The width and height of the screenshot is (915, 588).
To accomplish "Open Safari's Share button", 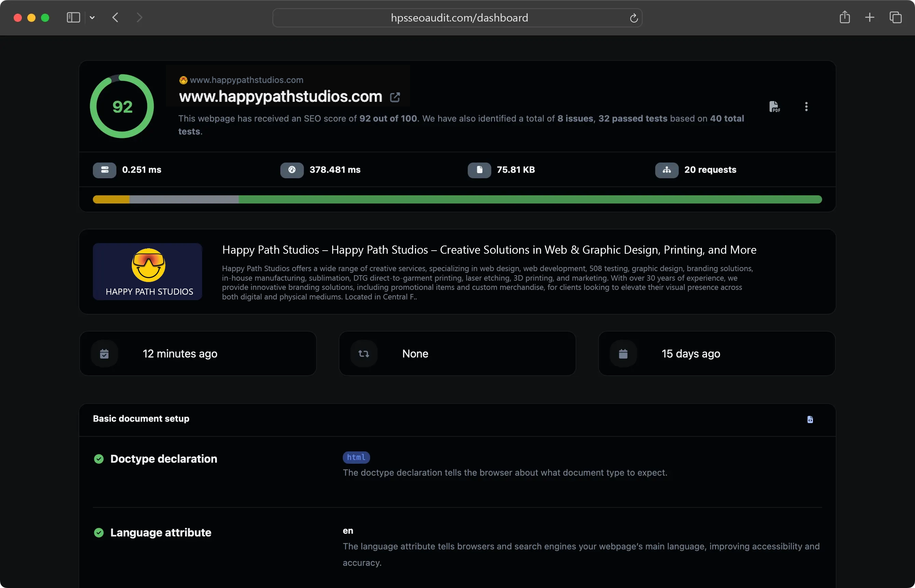I will (x=845, y=17).
